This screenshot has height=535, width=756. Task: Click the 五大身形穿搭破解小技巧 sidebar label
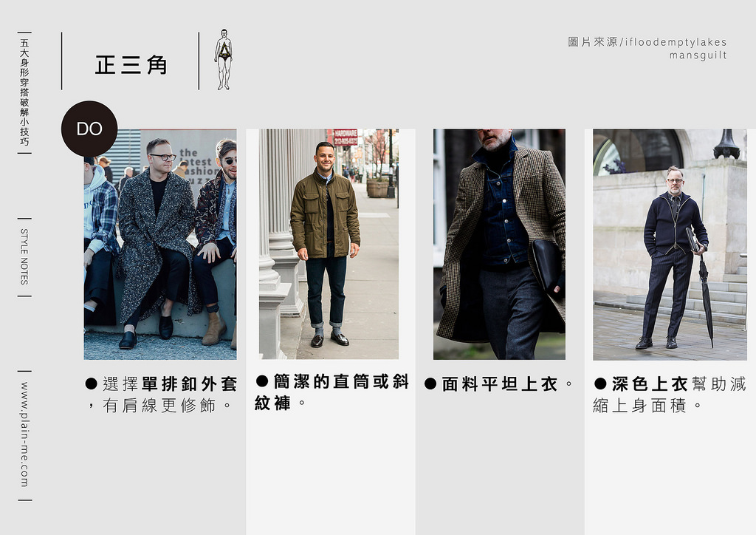(x=24, y=92)
